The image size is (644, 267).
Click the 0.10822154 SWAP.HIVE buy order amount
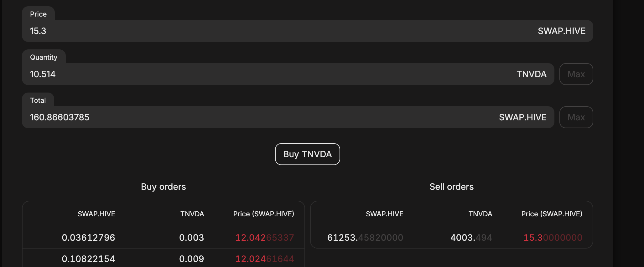pyautogui.click(x=88, y=259)
